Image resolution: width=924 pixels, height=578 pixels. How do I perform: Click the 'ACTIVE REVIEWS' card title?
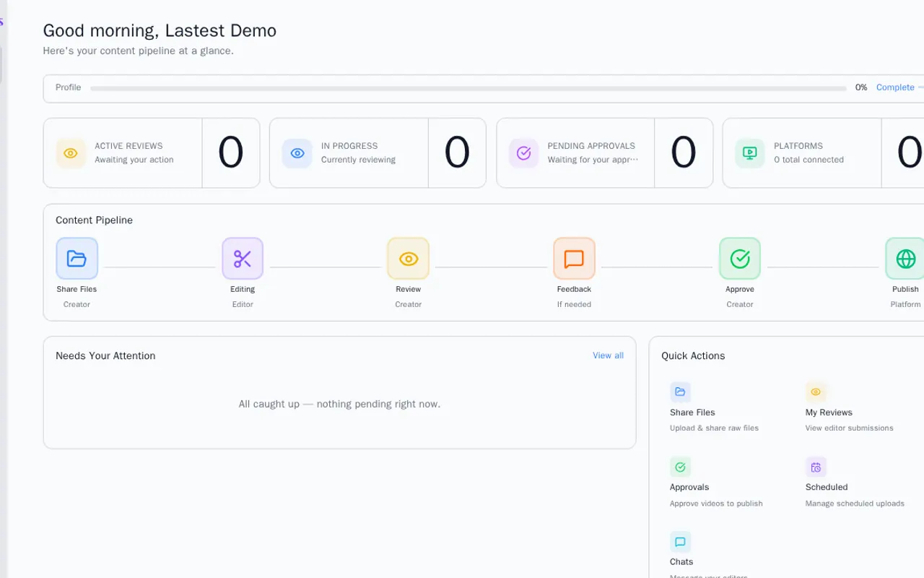point(128,146)
